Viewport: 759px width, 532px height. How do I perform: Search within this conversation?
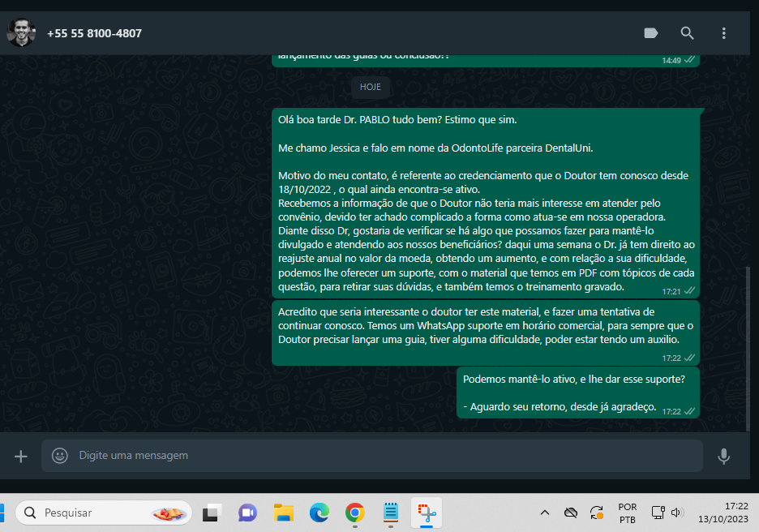(x=687, y=33)
